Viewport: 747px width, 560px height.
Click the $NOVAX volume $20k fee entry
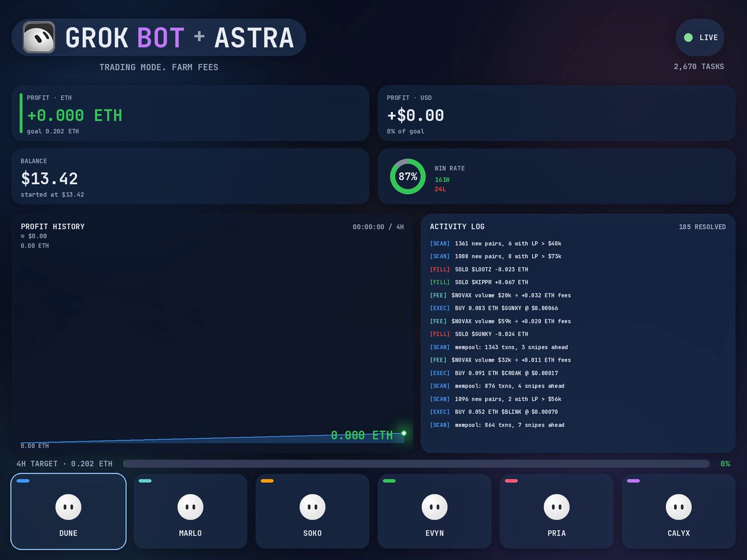[500, 296]
